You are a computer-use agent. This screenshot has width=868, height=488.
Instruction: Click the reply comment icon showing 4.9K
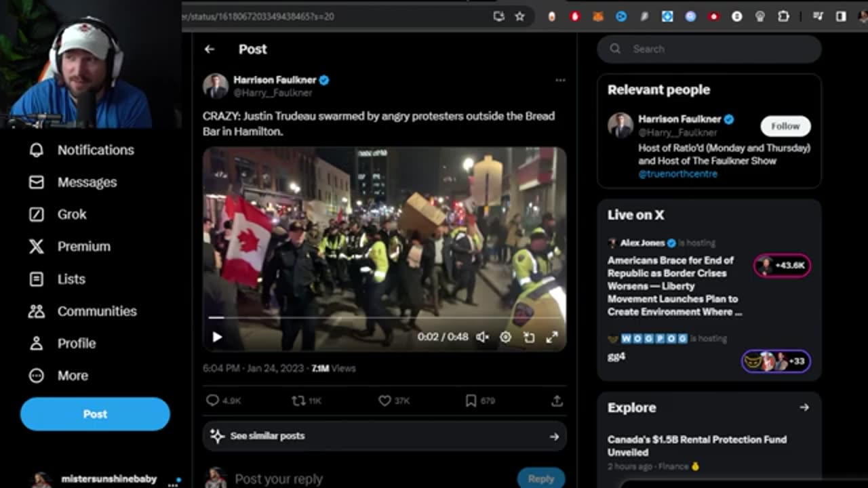click(224, 401)
